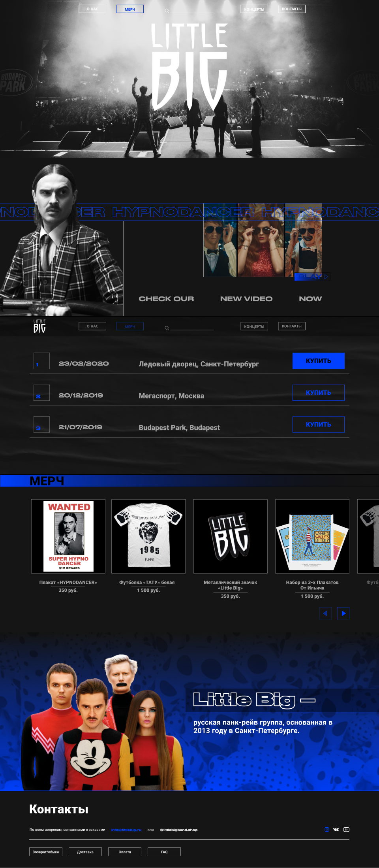Click the 1 500 руб. price under Набор Плакатов
The height and width of the screenshot is (868, 379).
tap(312, 596)
